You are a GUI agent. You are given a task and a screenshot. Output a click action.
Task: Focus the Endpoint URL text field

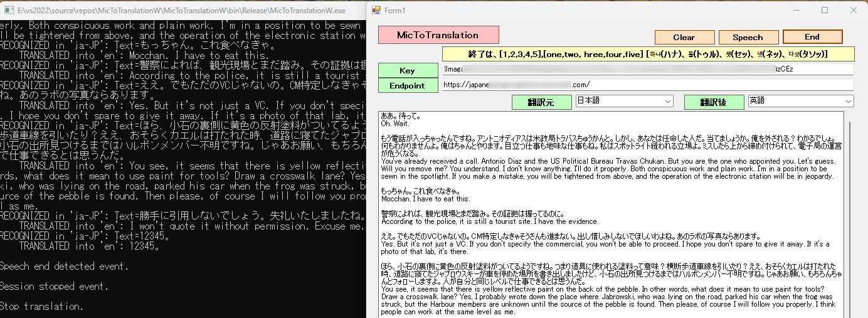click(x=646, y=84)
